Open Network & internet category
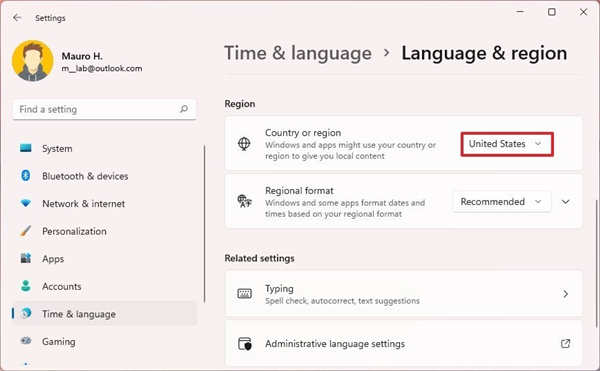 [105, 203]
